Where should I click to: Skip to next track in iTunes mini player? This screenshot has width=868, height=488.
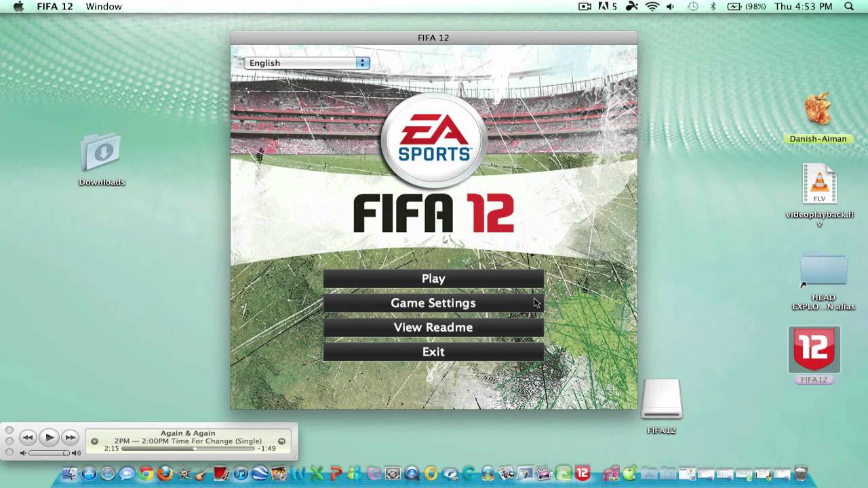click(70, 438)
